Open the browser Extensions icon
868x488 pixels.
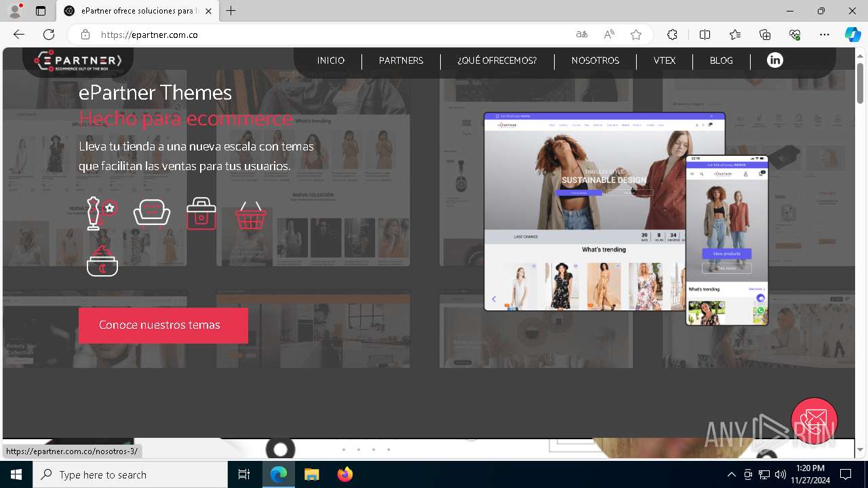[672, 35]
